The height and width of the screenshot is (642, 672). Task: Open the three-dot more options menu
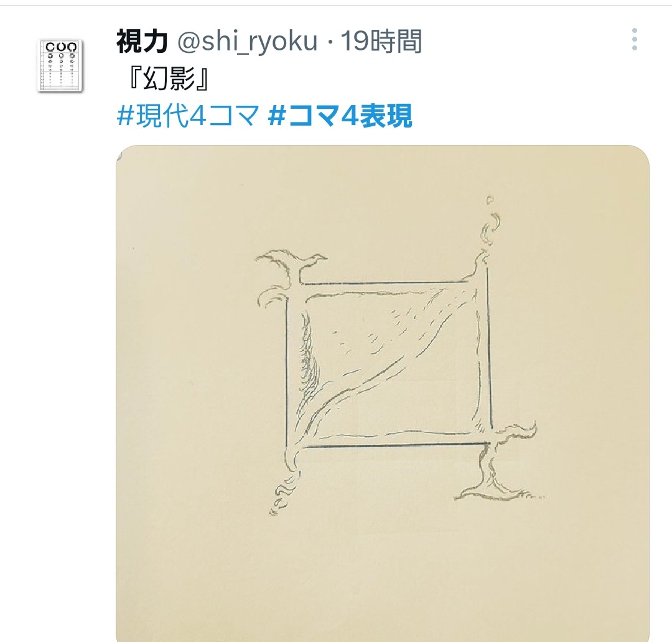click(634, 39)
